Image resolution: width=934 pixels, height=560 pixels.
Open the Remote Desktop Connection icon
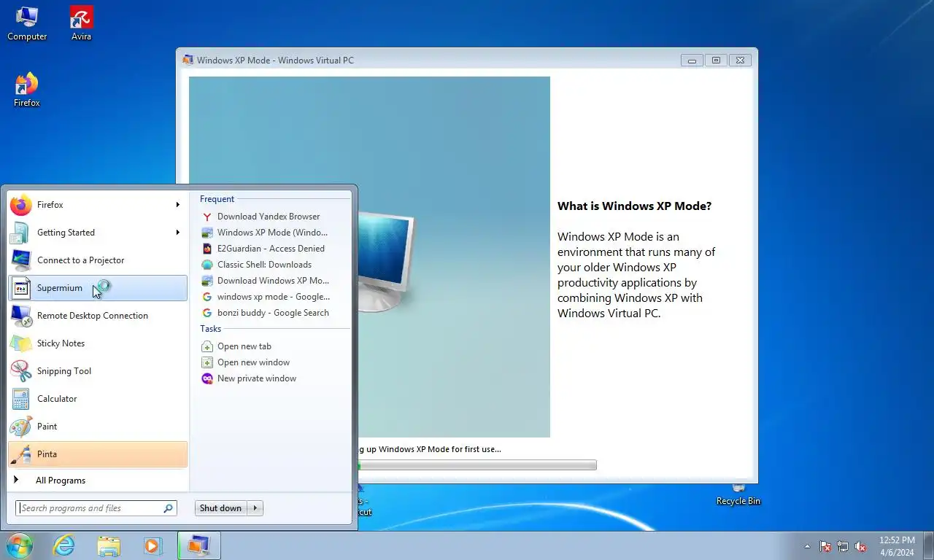20,316
